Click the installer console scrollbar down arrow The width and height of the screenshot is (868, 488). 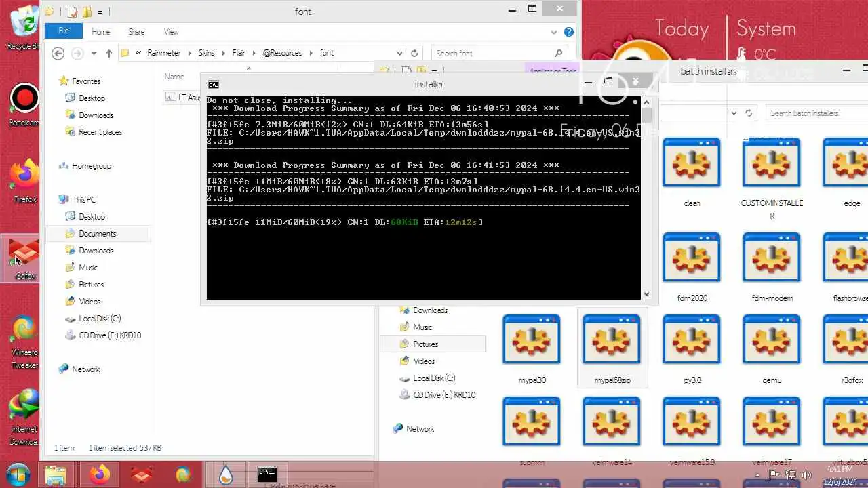(x=646, y=293)
